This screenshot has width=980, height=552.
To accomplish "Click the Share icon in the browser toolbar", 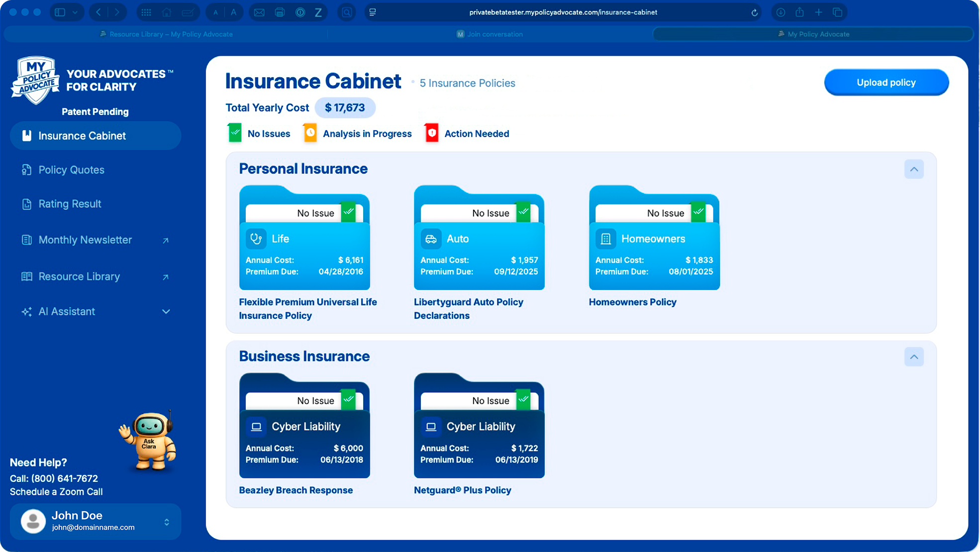I will pos(799,12).
